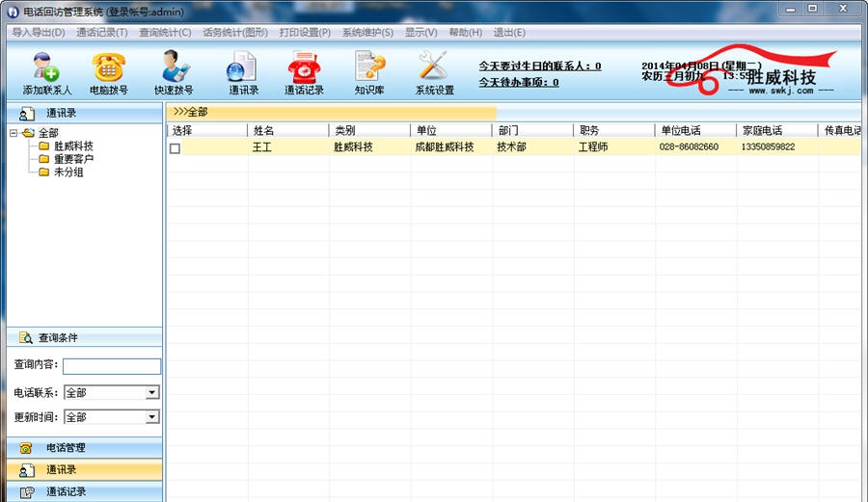868x502 pixels.
Task: Open the 快速拨号 speed dial tool
Action: coord(174,73)
